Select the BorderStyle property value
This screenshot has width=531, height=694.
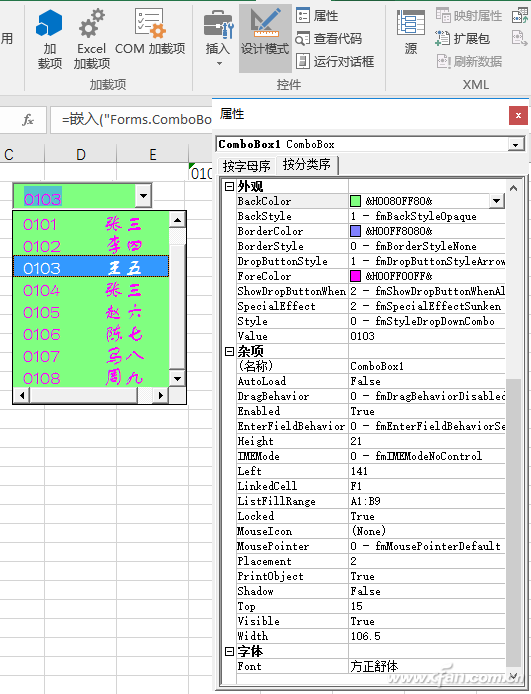pos(427,246)
